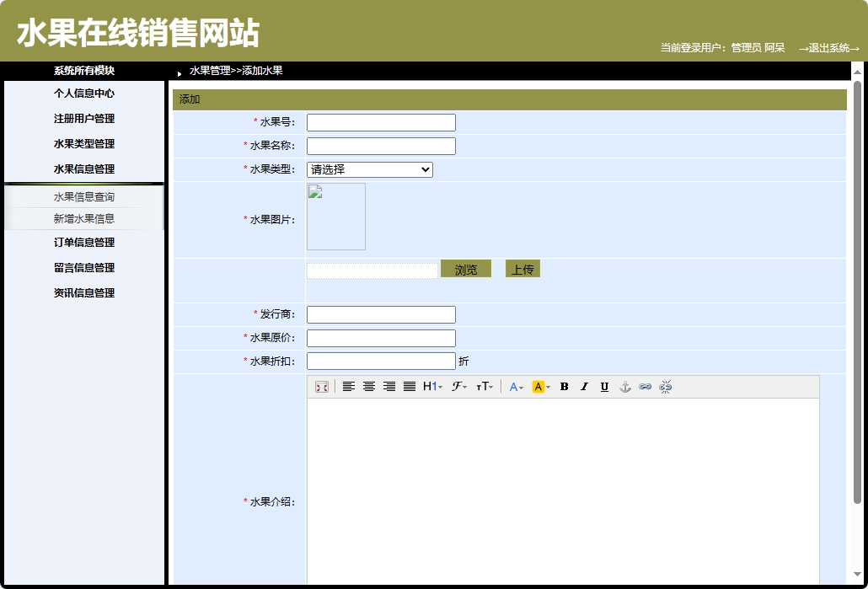Image resolution: width=868 pixels, height=589 pixels.
Task: Click the underline icon in the editor
Action: (604, 387)
